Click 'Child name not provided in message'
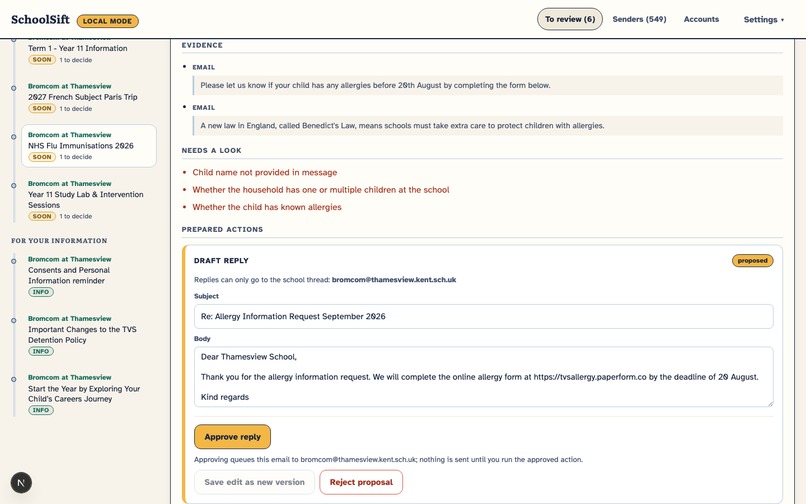This screenshot has height=504, width=806. coord(265,172)
